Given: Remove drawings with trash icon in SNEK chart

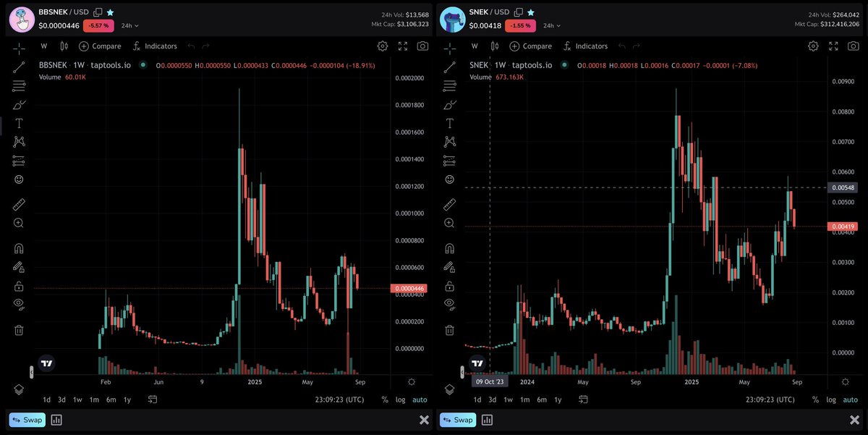Looking at the screenshot, I should click(449, 330).
